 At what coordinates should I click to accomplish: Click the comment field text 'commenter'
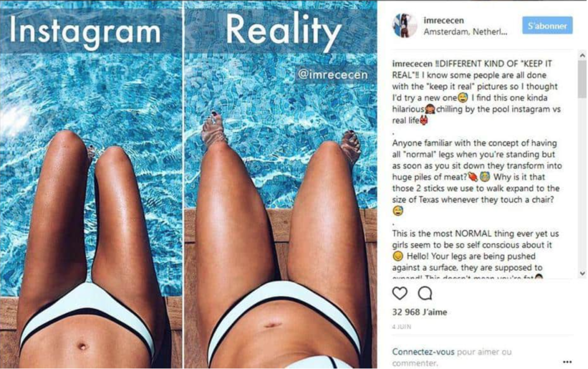(415, 363)
